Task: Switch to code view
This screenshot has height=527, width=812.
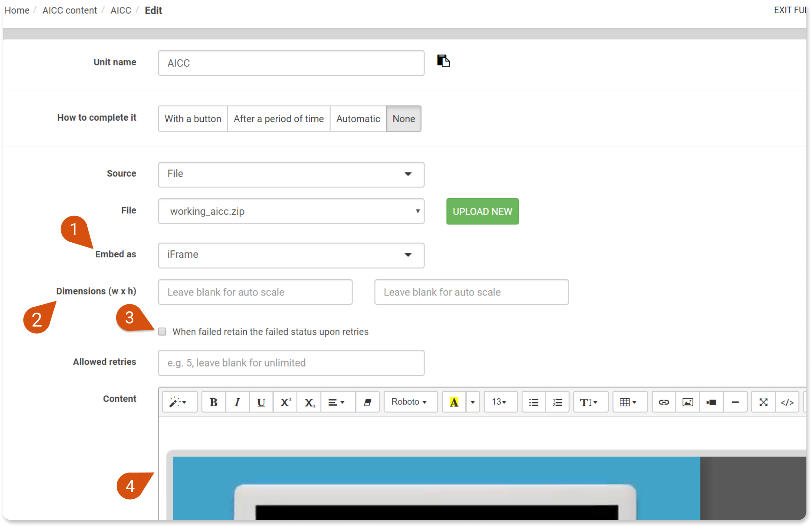Action: tap(787, 402)
